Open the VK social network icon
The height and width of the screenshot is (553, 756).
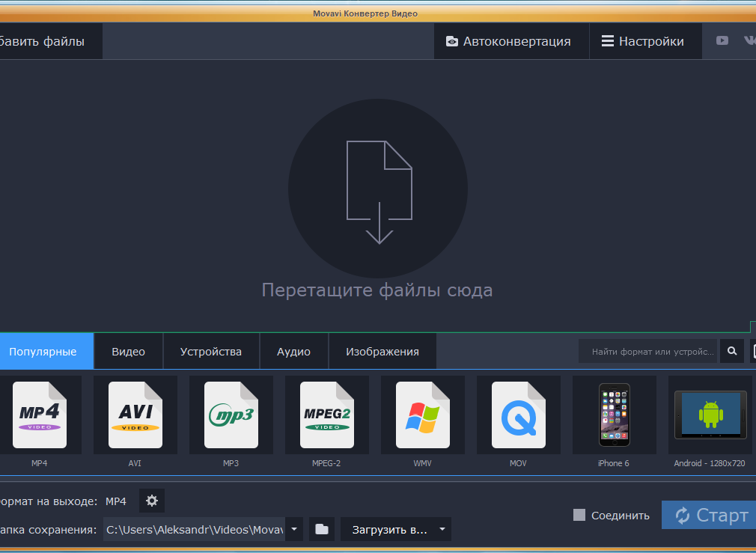click(750, 40)
